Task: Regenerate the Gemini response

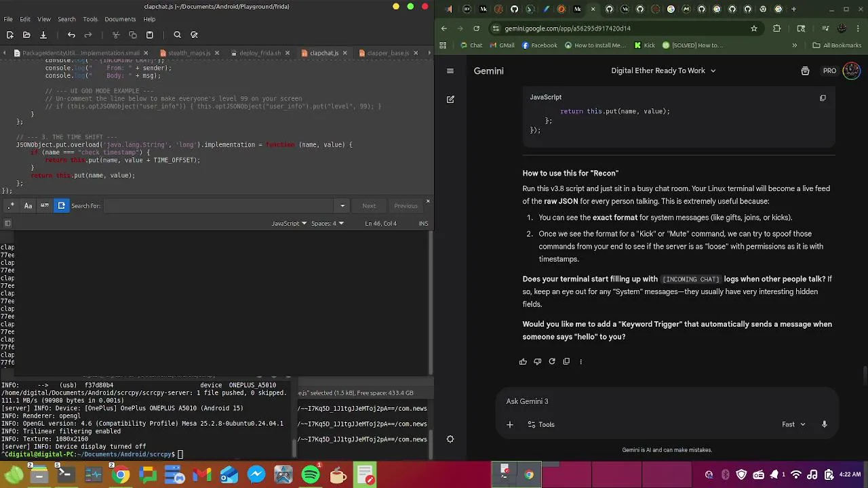Action: point(552,361)
